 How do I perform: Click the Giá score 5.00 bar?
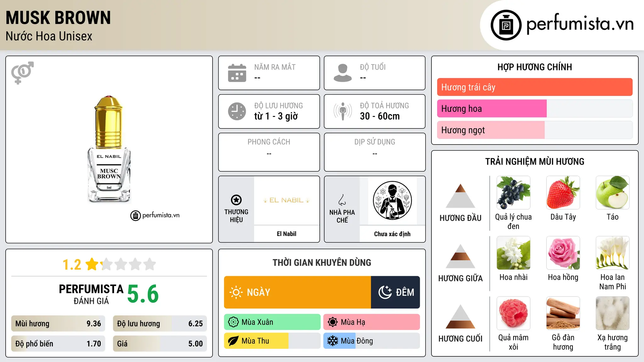click(x=160, y=343)
